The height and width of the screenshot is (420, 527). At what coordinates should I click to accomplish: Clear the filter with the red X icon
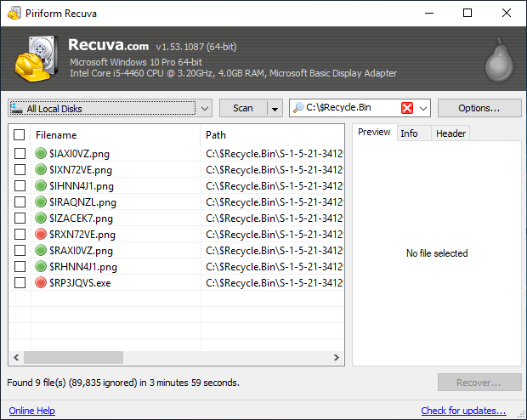click(407, 108)
